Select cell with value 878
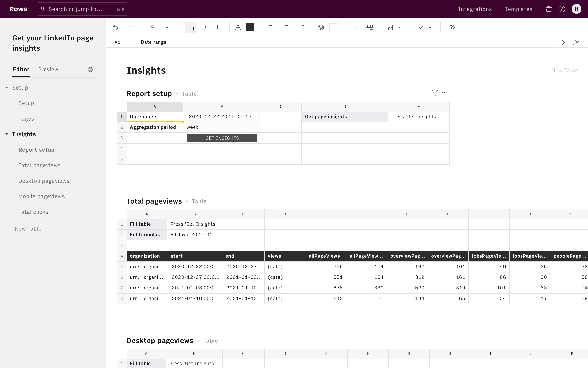Screen dimensions: 588x368 [x=325, y=288]
